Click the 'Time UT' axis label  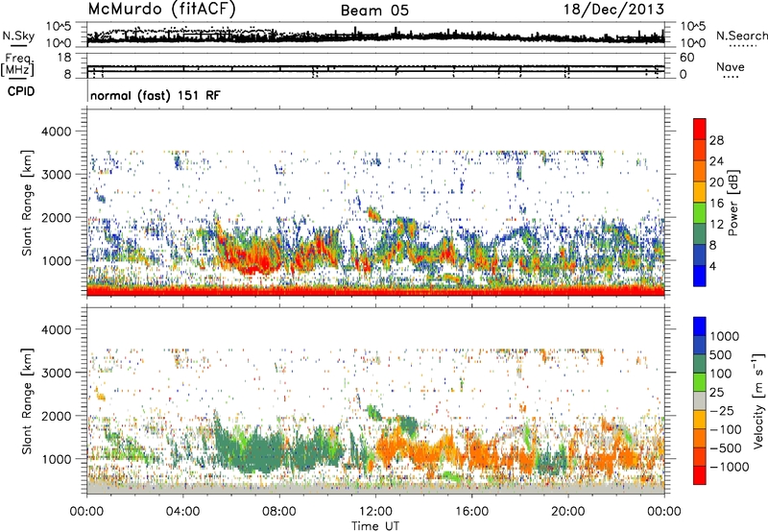click(x=375, y=526)
